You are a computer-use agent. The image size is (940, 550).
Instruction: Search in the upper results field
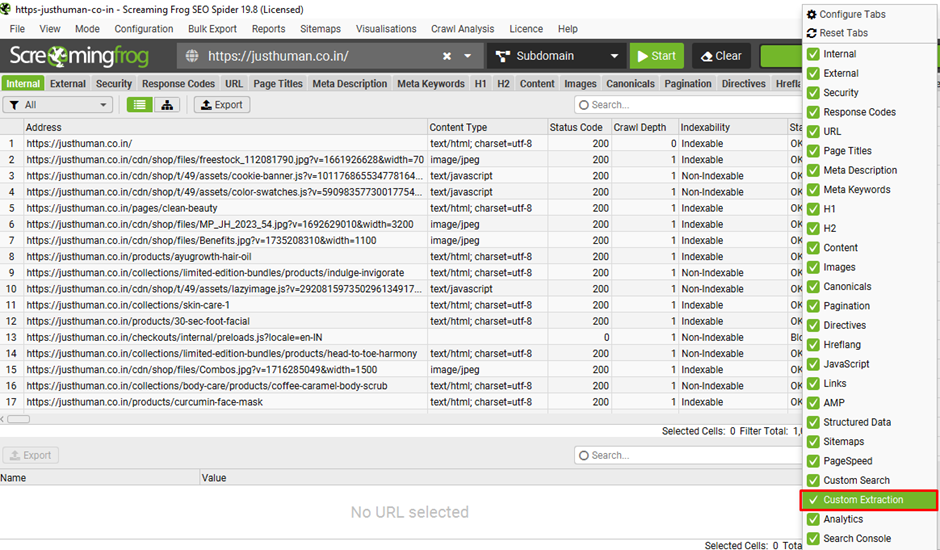pos(688,105)
